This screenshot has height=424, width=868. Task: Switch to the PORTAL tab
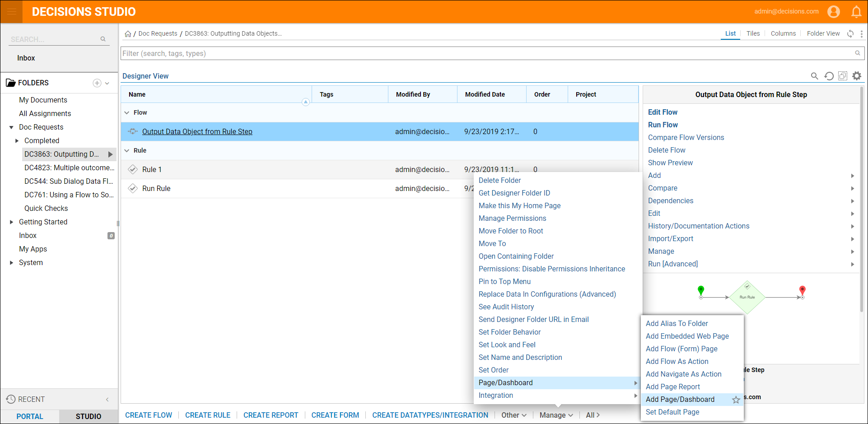30,416
